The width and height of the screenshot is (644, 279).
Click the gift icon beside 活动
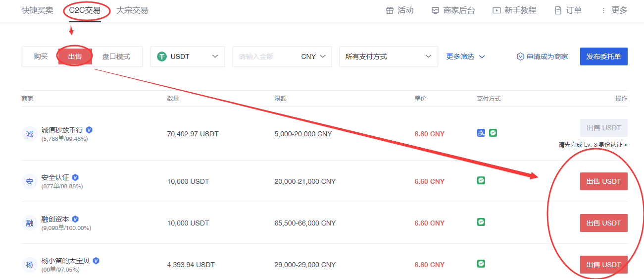(390, 10)
